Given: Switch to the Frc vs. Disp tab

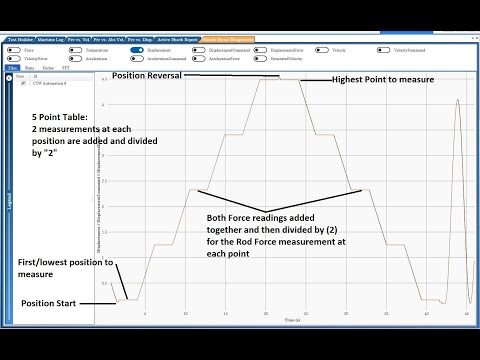Looking at the screenshot, I should (140, 40).
